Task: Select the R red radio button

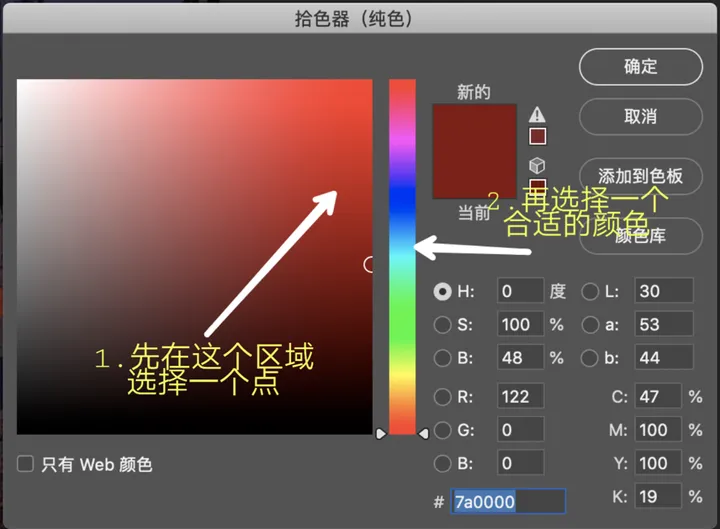Action: tap(443, 397)
